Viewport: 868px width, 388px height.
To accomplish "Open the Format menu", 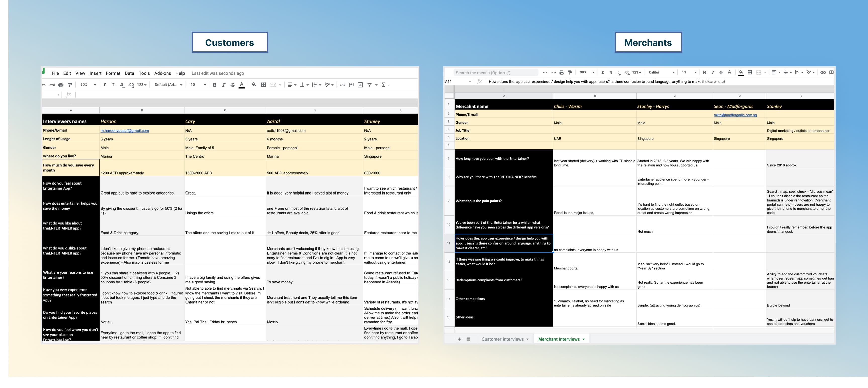I will (x=113, y=73).
